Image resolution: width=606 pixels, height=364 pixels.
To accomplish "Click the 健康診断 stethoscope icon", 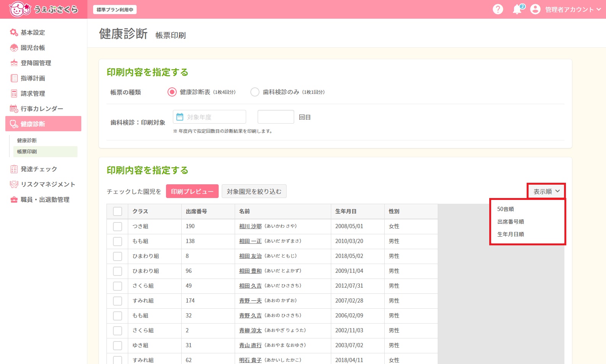I will [x=14, y=124].
